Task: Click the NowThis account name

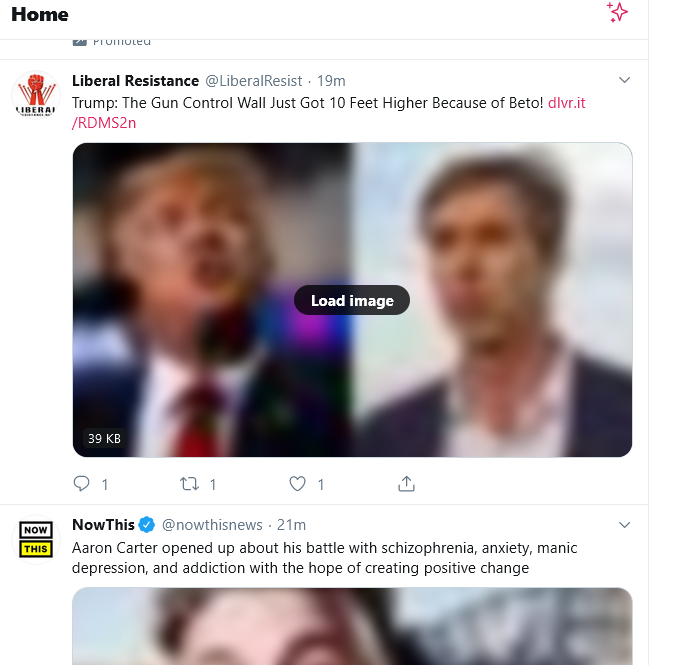Action: 103,525
